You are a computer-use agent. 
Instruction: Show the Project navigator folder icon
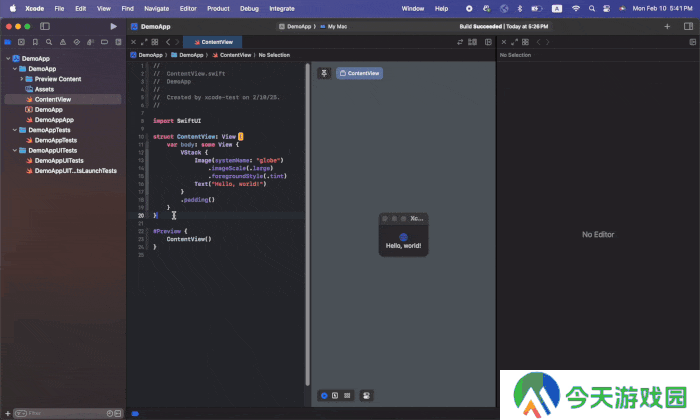pos(8,42)
